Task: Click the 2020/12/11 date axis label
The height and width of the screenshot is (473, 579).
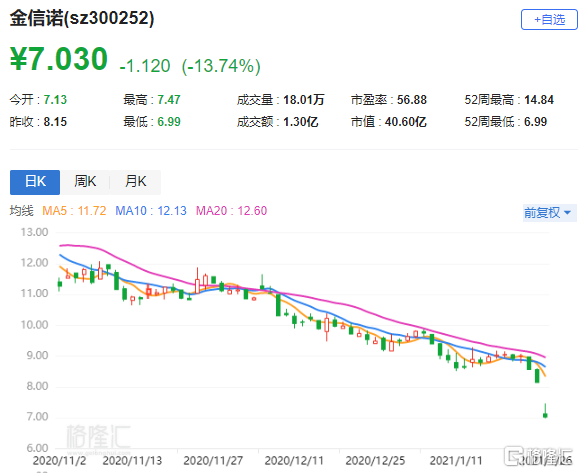Action: coord(294,461)
